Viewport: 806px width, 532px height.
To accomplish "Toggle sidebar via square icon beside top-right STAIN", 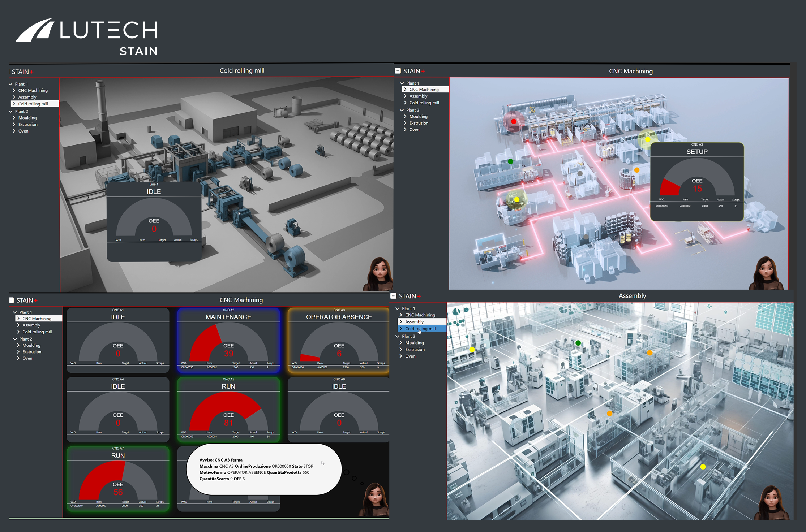I will 398,71.
